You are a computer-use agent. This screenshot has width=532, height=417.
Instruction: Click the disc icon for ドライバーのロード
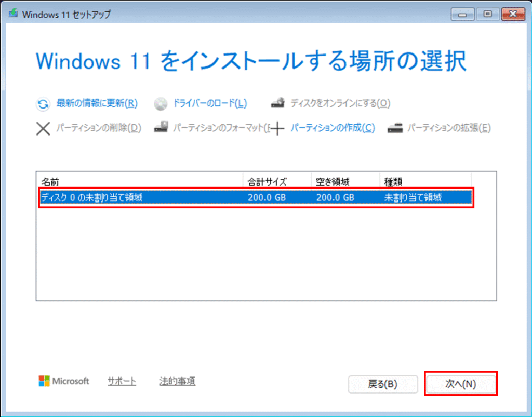click(x=161, y=103)
